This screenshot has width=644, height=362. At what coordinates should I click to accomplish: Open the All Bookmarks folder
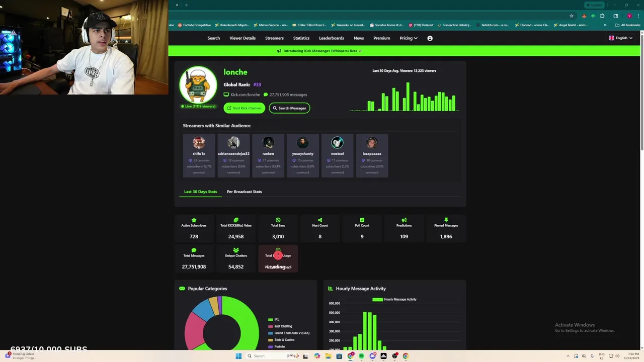[x=628, y=25]
